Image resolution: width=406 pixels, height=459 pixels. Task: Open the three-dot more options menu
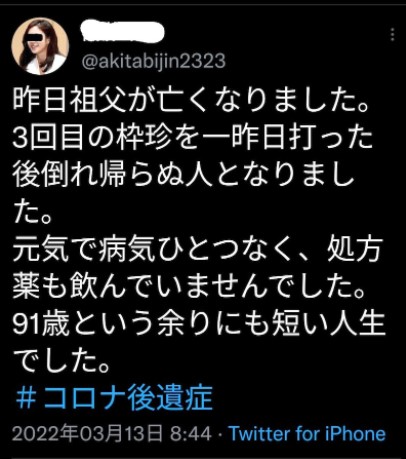tap(392, 34)
